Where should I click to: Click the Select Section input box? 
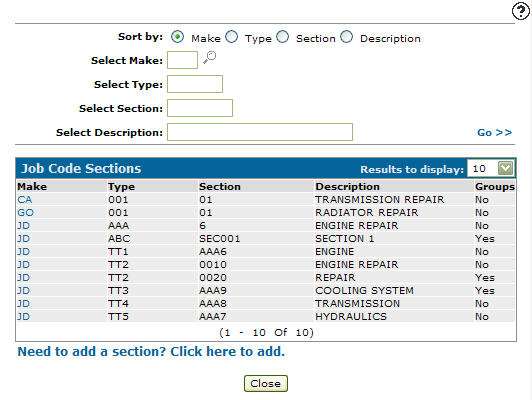click(x=200, y=108)
